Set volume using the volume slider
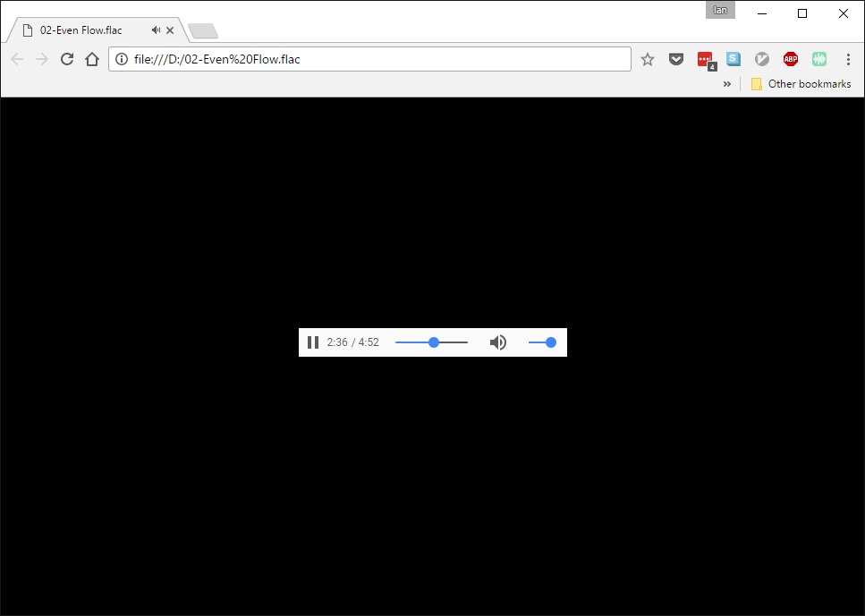865x616 pixels. [542, 342]
